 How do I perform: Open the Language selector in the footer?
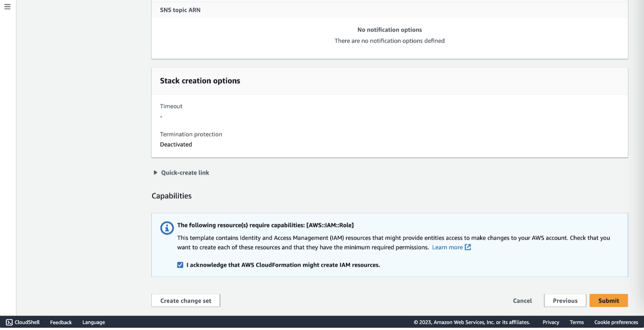click(x=93, y=322)
